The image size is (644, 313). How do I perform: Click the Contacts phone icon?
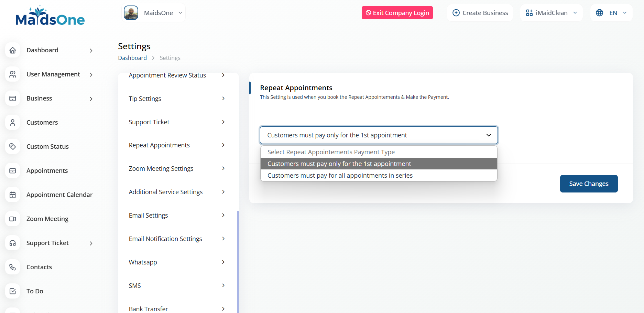(x=13, y=267)
